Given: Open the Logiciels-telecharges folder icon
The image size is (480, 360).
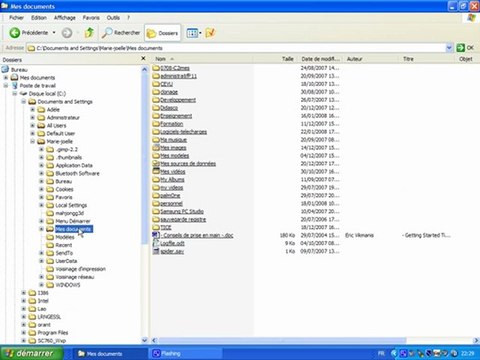Looking at the screenshot, I should point(156,132).
